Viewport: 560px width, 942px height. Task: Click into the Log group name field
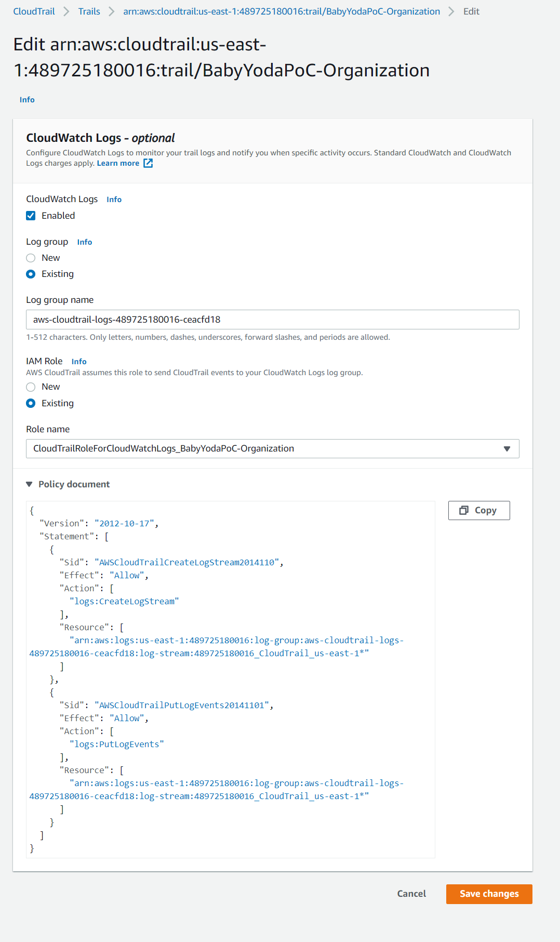[x=273, y=320]
